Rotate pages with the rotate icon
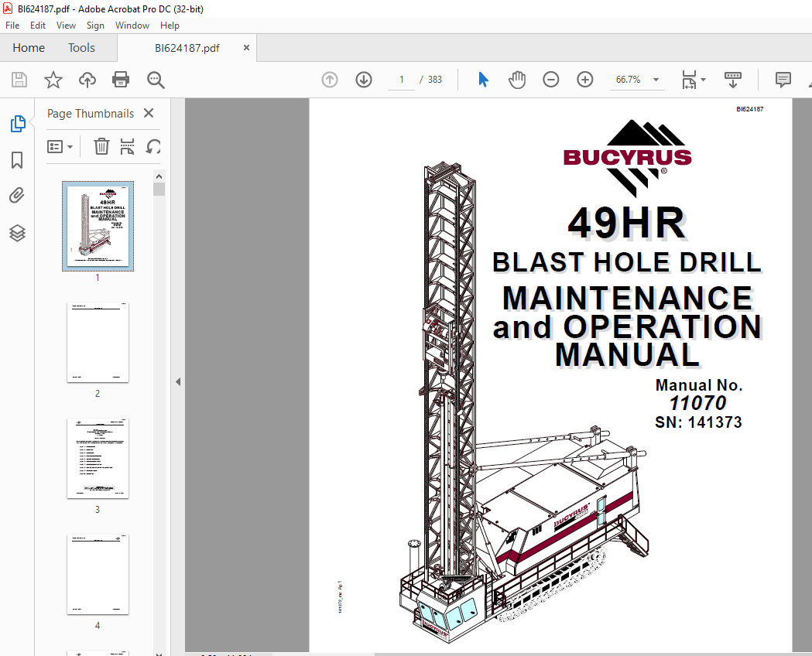 click(153, 146)
